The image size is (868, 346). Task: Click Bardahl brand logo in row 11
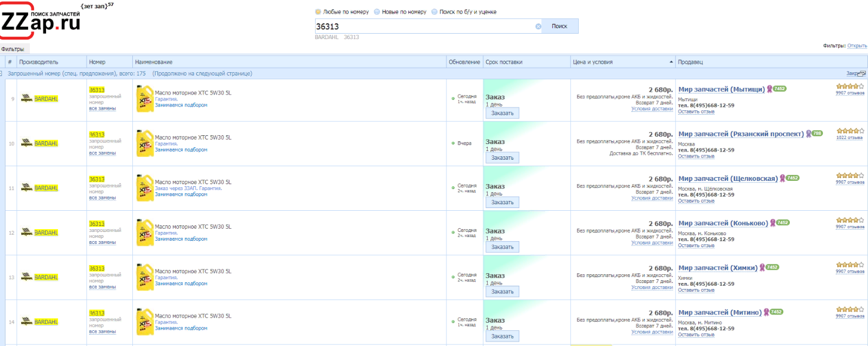(27, 188)
